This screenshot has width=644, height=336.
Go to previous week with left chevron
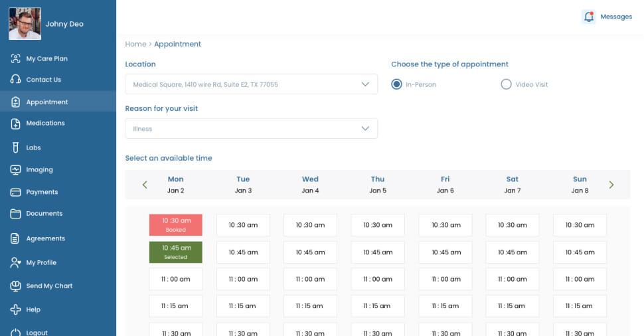[x=145, y=185]
